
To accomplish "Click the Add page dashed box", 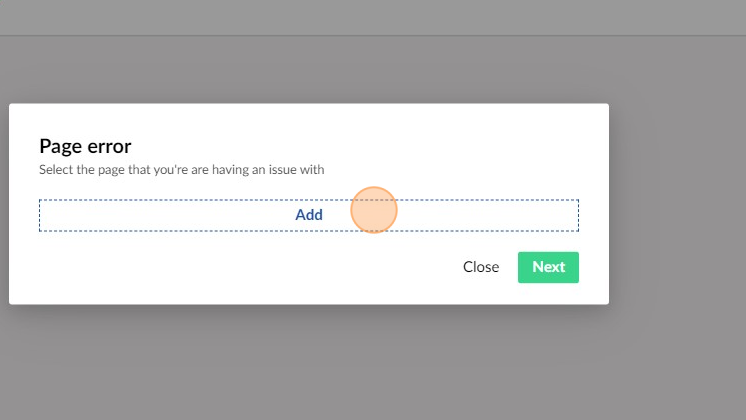I will [309, 215].
